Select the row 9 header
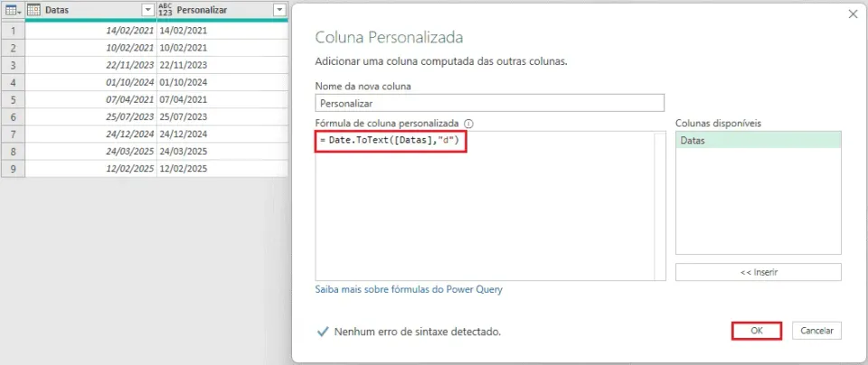This screenshot has height=365, width=868. tap(14, 169)
